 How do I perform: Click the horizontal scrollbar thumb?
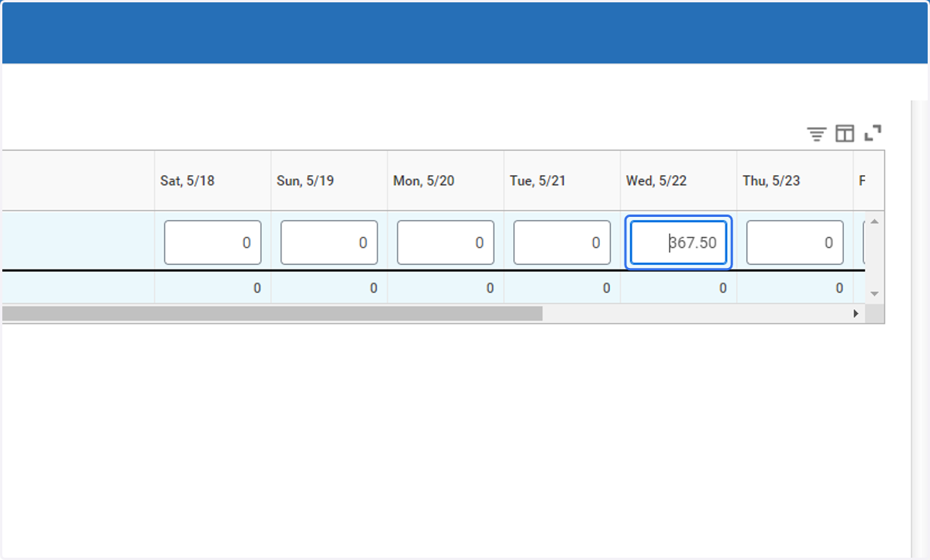click(x=271, y=314)
